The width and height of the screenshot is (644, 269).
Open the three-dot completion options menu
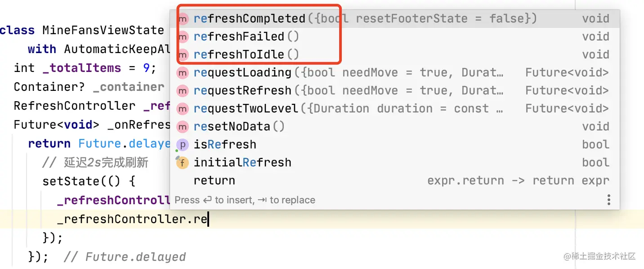[x=608, y=200]
